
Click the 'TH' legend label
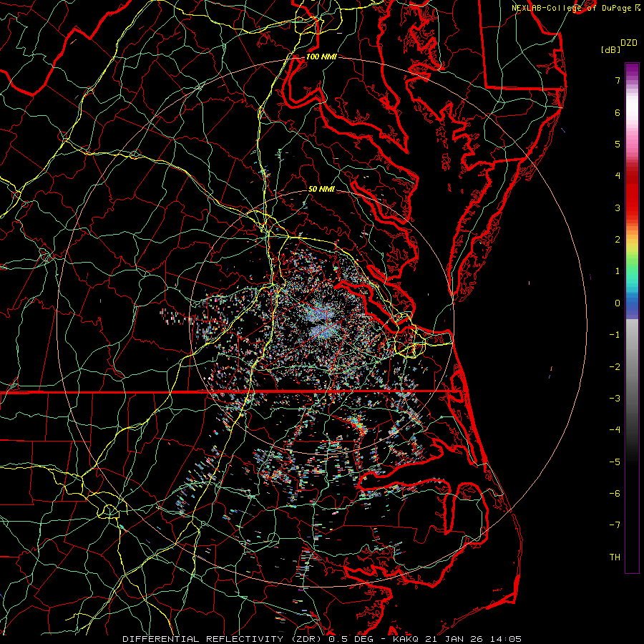pyautogui.click(x=615, y=557)
